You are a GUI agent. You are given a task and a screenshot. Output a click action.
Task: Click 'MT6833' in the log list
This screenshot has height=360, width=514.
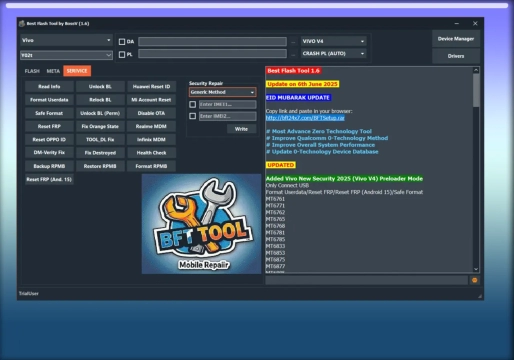pos(275,246)
